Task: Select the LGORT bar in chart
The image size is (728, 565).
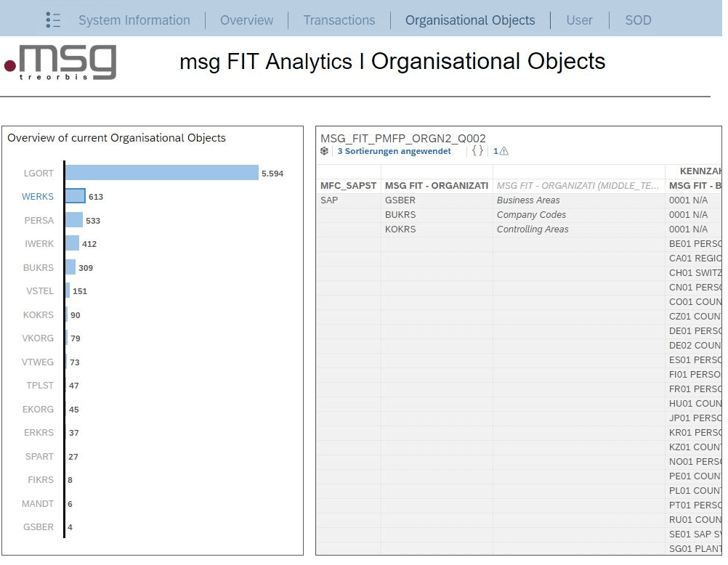Action: pos(161,173)
